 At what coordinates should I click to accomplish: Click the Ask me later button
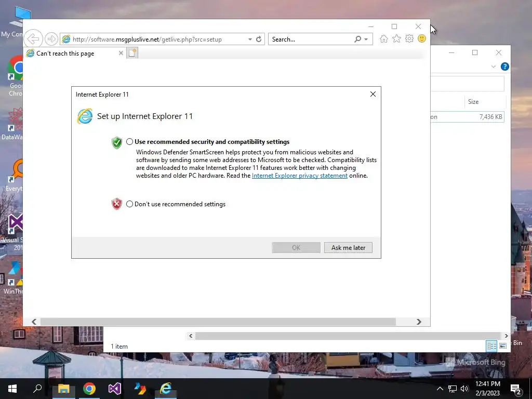click(x=348, y=248)
